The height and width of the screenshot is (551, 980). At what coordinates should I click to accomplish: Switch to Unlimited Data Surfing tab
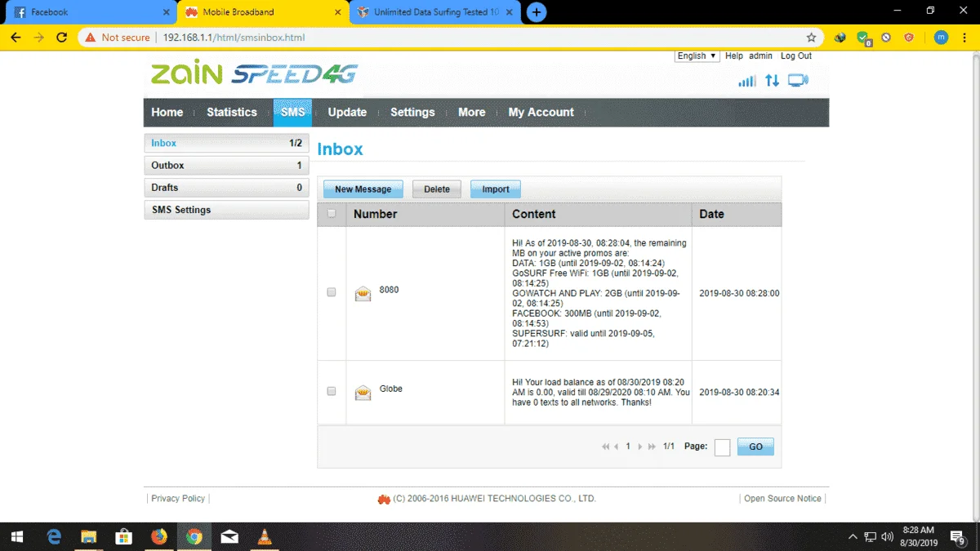(x=434, y=12)
